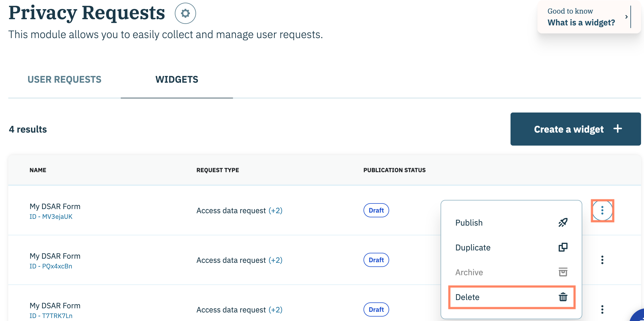The width and height of the screenshot is (644, 321).
Task: Click the rocket icon next to Publish
Action: tap(563, 223)
